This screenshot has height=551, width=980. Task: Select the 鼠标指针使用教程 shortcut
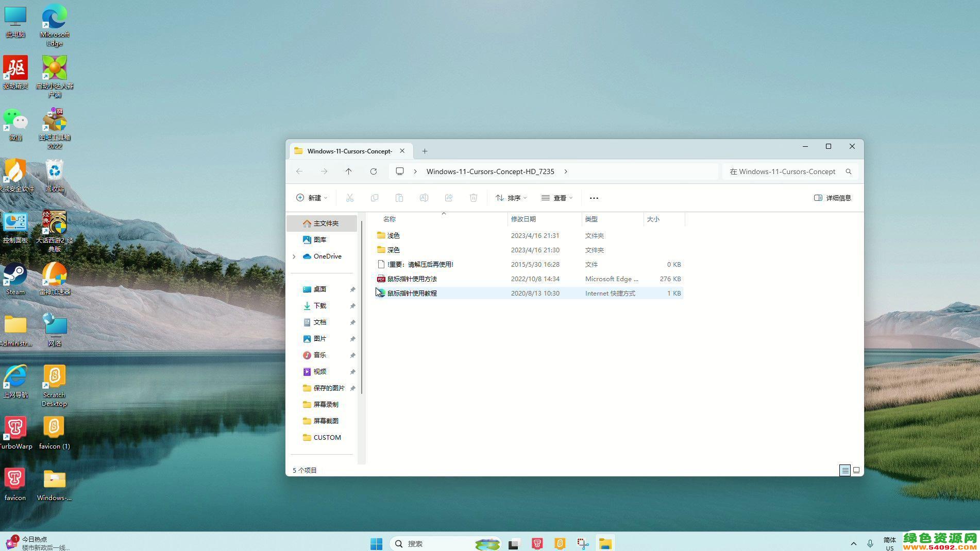[529, 293]
